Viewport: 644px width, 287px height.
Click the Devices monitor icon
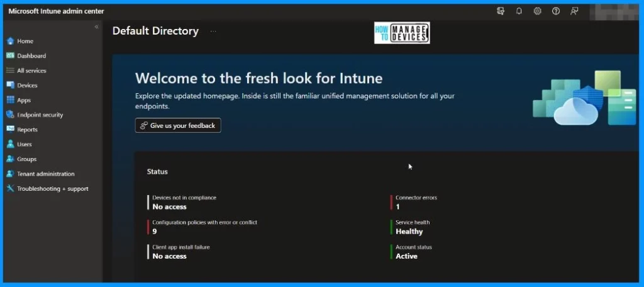10,85
